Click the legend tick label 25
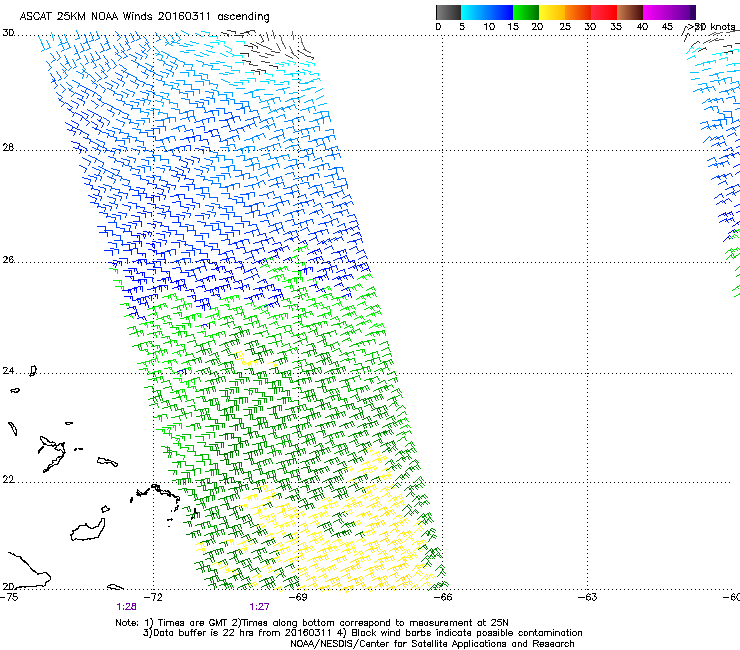 point(565,27)
